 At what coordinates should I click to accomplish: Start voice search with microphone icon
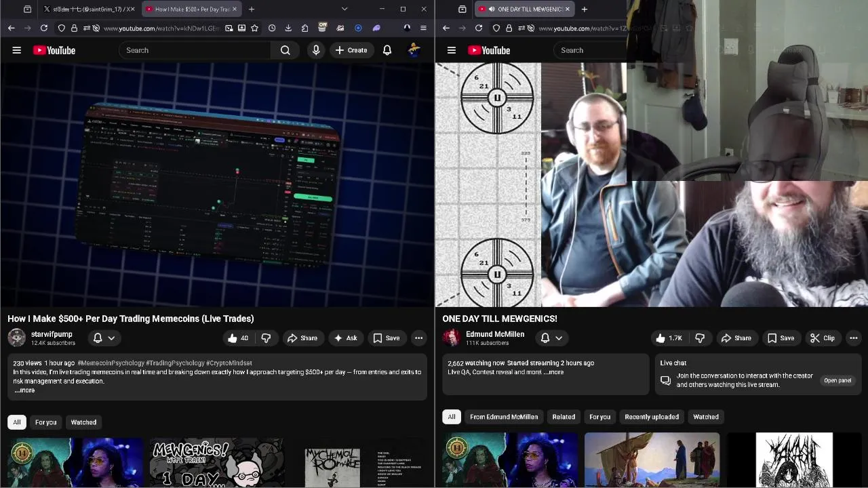pos(316,50)
